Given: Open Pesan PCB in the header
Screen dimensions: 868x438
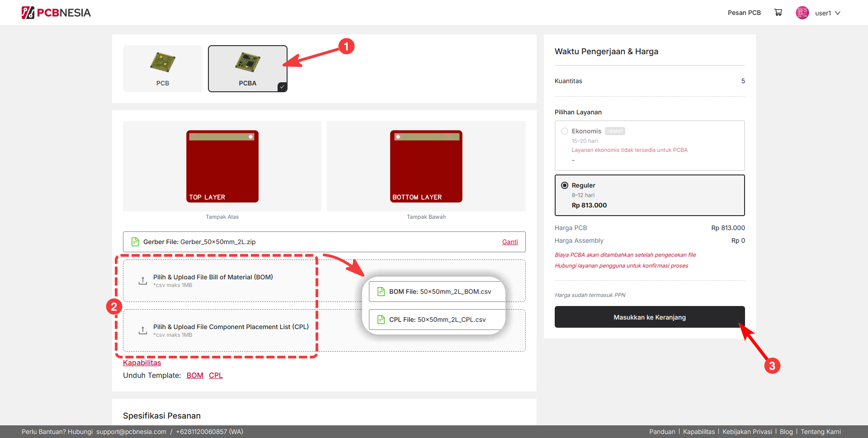Looking at the screenshot, I should click(744, 13).
